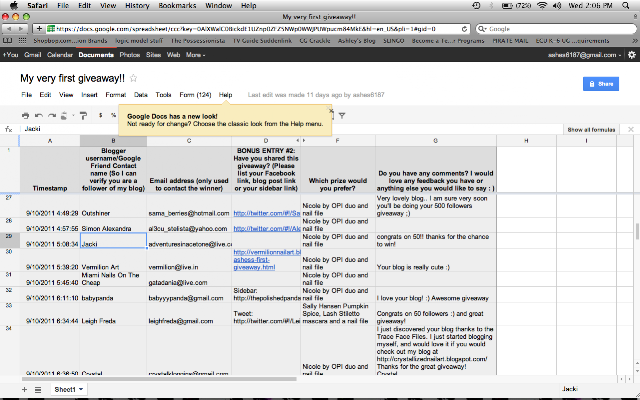The width and height of the screenshot is (640, 400).
Task: Close the new look notification
Action: tap(329, 109)
